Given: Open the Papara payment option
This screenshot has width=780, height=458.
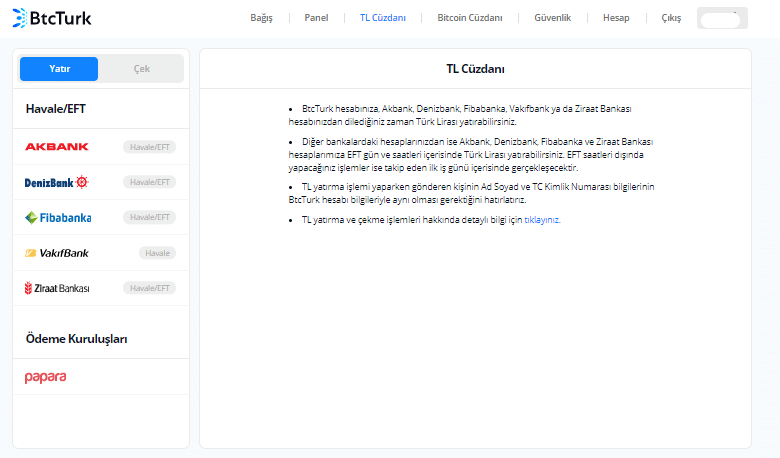Looking at the screenshot, I should click(46, 377).
